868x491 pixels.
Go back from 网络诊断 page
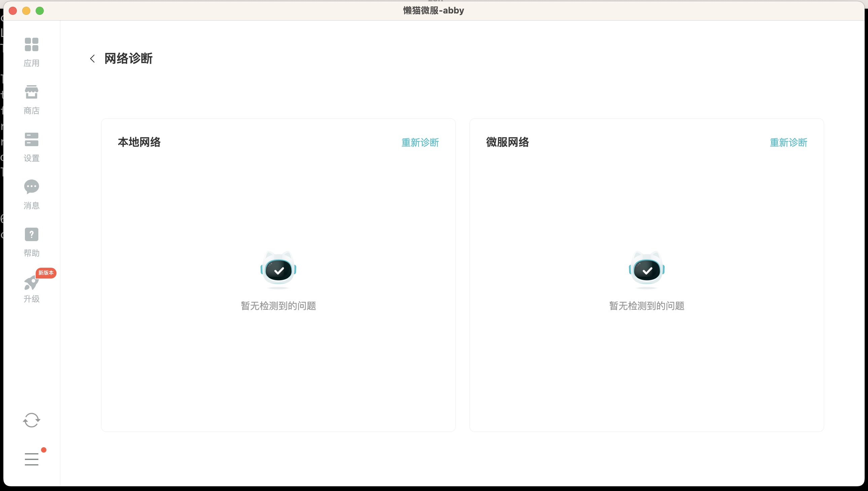click(92, 59)
